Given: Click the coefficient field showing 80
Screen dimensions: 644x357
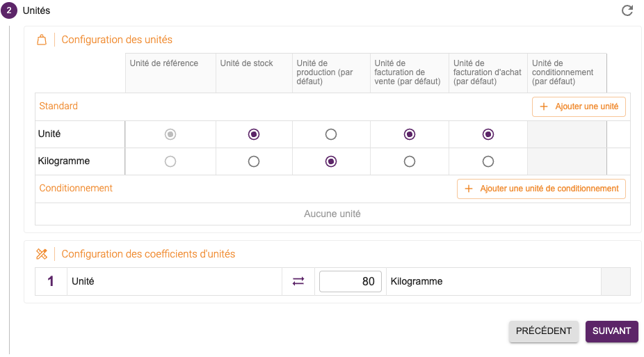Looking at the screenshot, I should [x=351, y=281].
